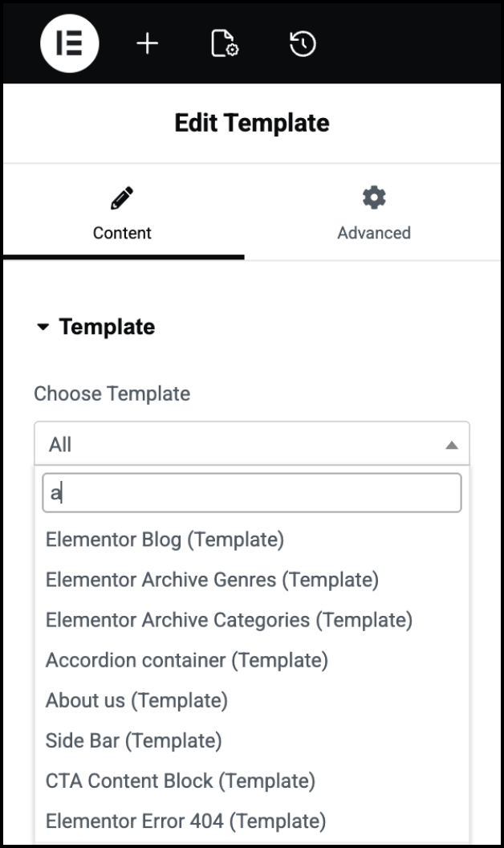Click the All template select box
This screenshot has width=504, height=848.
pyautogui.click(x=241, y=444)
